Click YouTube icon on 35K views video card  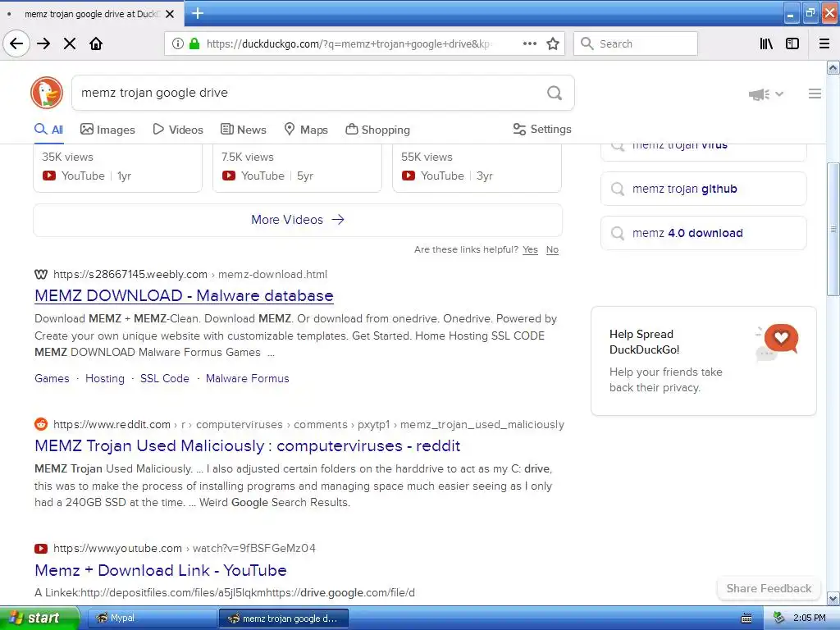click(x=48, y=176)
